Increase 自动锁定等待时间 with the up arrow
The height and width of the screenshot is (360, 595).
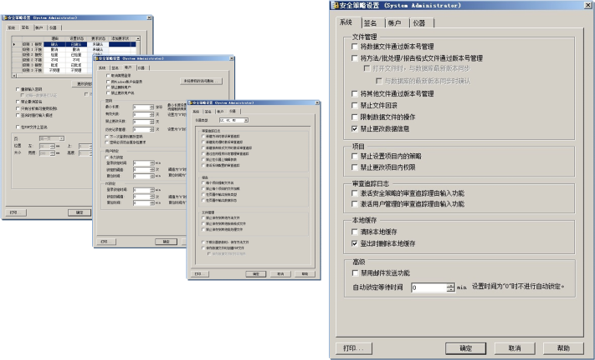pos(450,285)
